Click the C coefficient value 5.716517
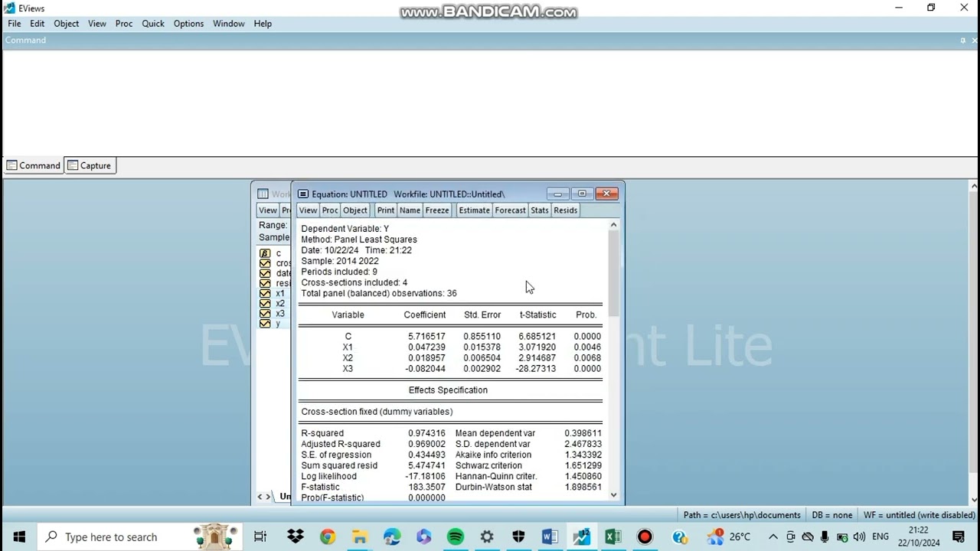 (x=426, y=337)
